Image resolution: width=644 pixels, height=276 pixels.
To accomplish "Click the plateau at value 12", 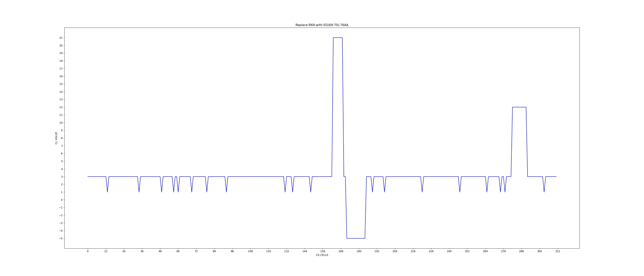I will (x=519, y=107).
